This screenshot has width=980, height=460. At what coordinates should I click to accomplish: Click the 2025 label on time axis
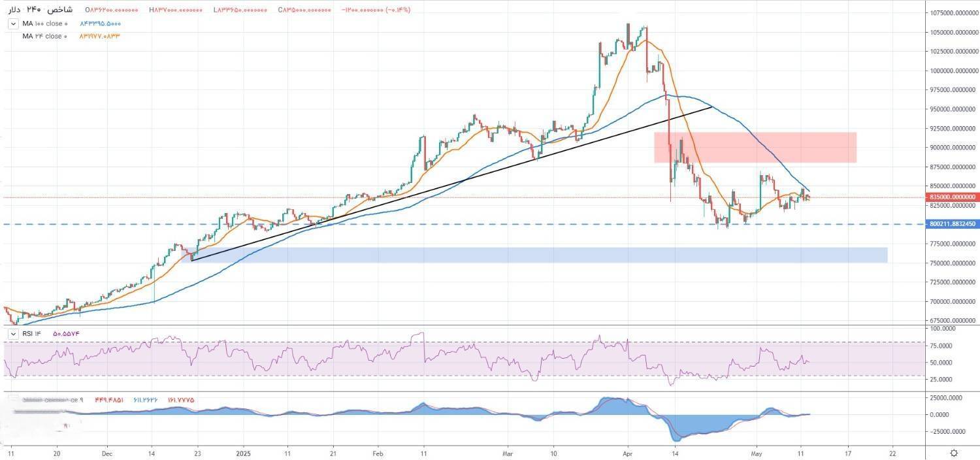point(243,452)
